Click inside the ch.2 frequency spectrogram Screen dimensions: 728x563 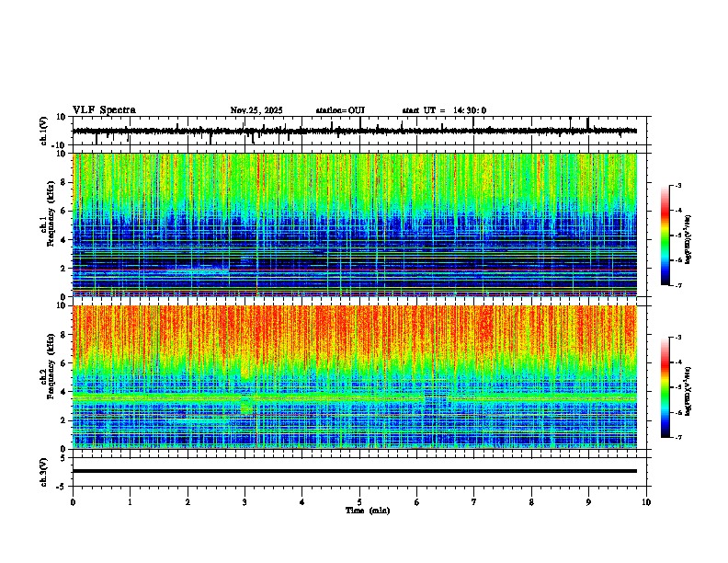coord(354,377)
